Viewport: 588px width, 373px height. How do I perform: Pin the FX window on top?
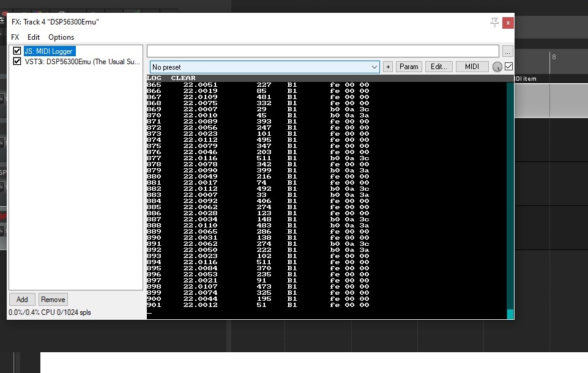494,23
